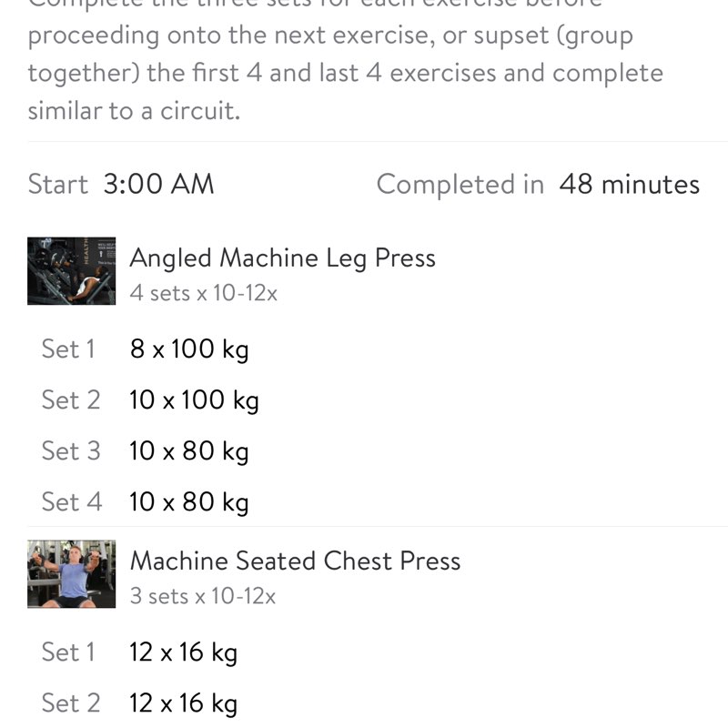
Task: Tap Chest Press Set 2 value 12 x 16 kg
Action: coord(183,703)
